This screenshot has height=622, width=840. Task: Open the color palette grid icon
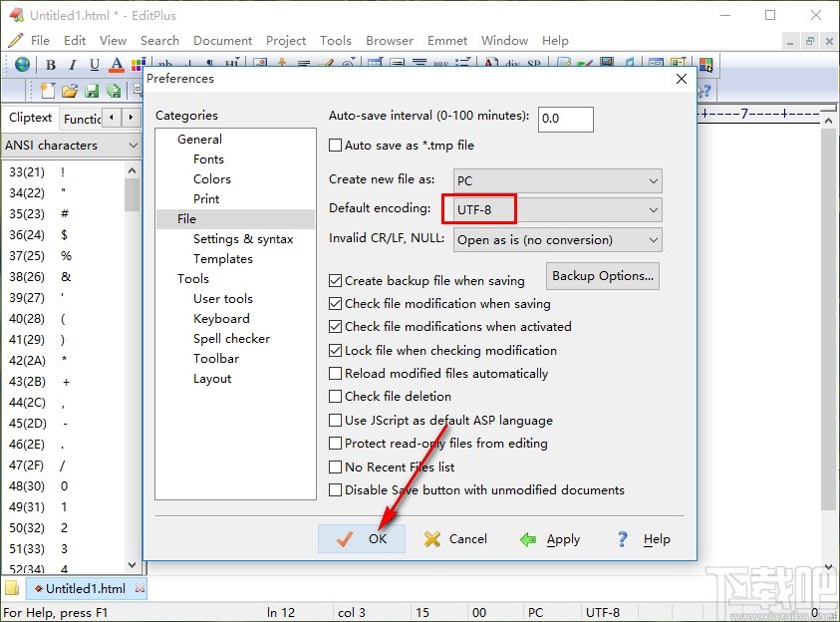pos(139,65)
